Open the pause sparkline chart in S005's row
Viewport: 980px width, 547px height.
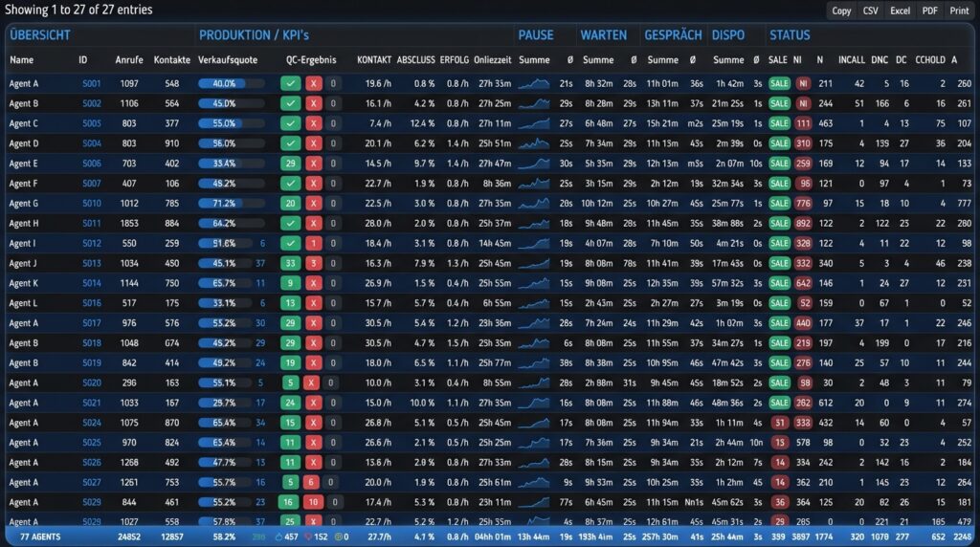(x=534, y=123)
